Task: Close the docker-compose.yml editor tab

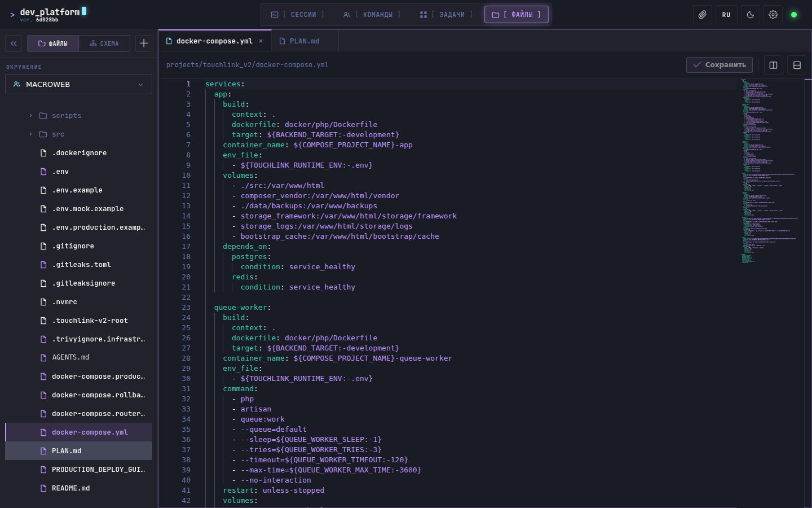Action: [261, 41]
